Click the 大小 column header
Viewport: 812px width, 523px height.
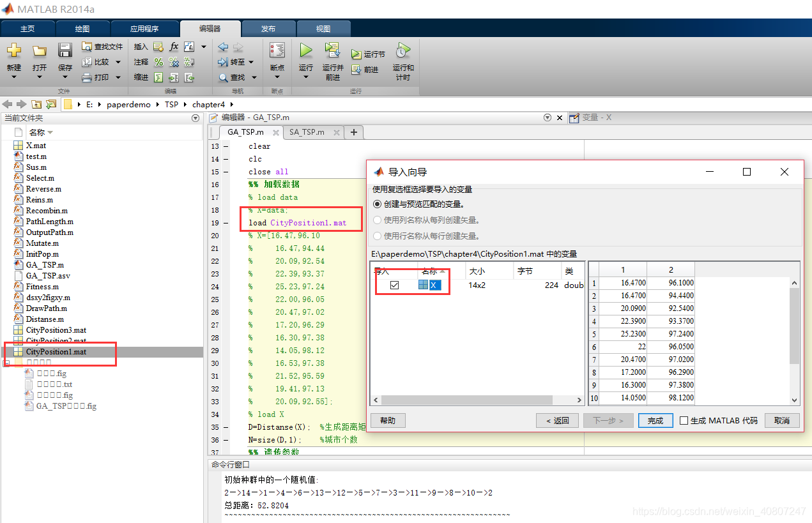[489, 271]
